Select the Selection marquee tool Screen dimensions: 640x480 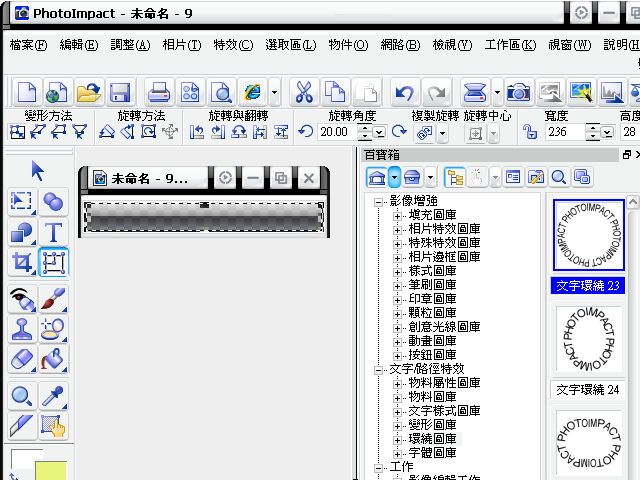point(22,202)
